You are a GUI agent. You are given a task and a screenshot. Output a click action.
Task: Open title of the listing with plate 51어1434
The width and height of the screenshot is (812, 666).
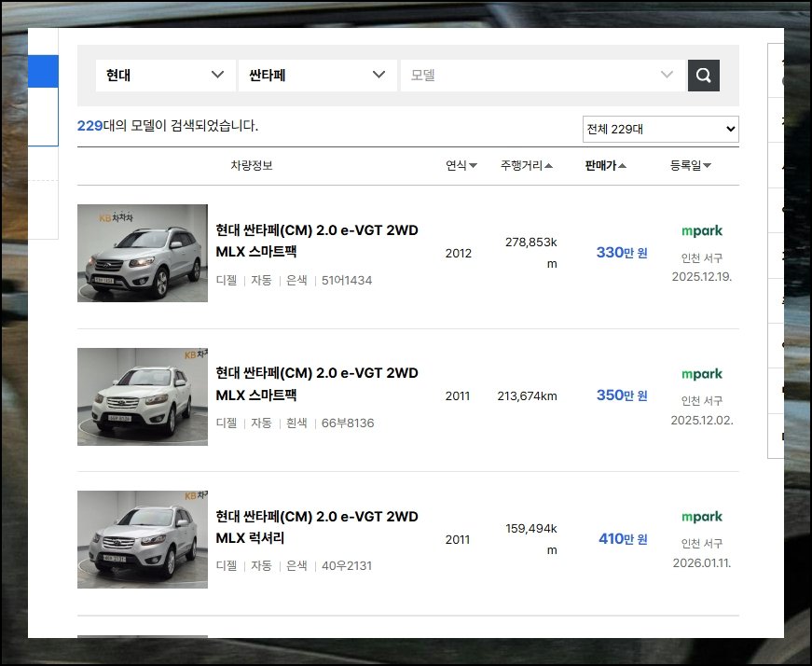click(317, 241)
